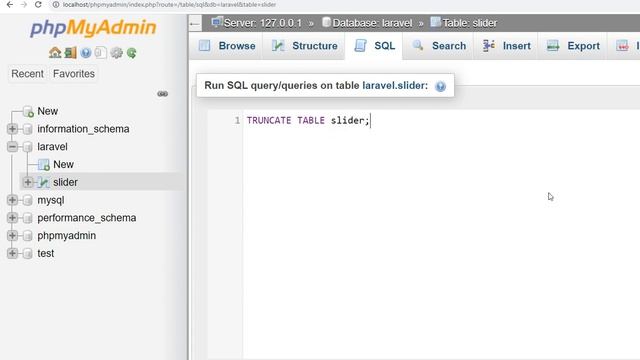Click the link chain icon in navigation panel
This screenshot has width=640, height=360.
(162, 94)
